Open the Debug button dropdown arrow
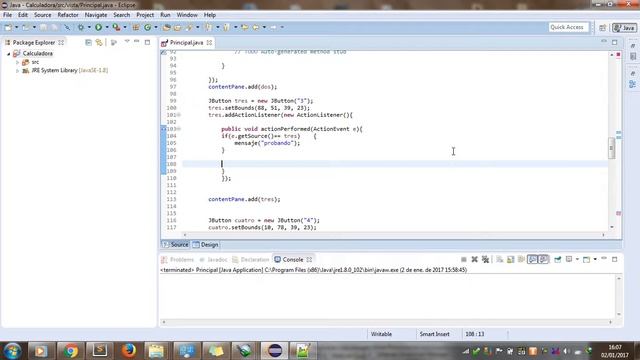 pyautogui.click(x=89, y=27)
